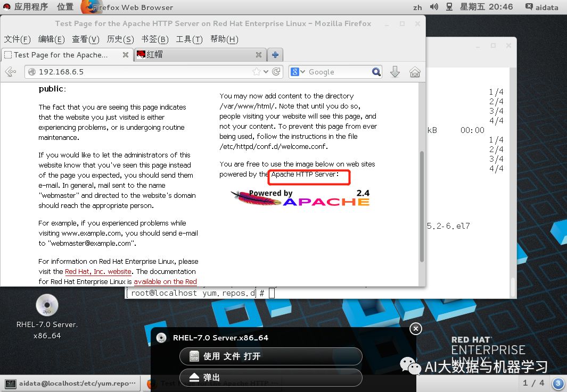
Task: Click the workspace switcher 1 / 4
Action: point(533,383)
